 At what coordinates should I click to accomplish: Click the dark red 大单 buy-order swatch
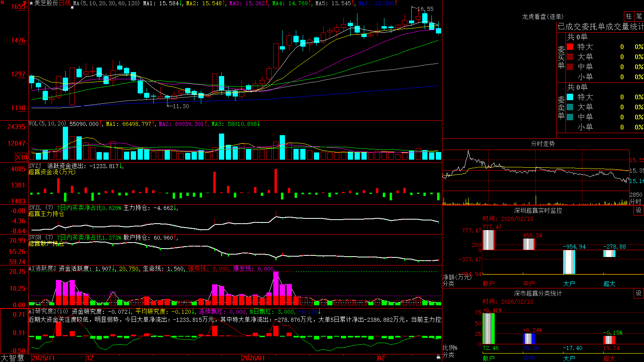(570, 57)
